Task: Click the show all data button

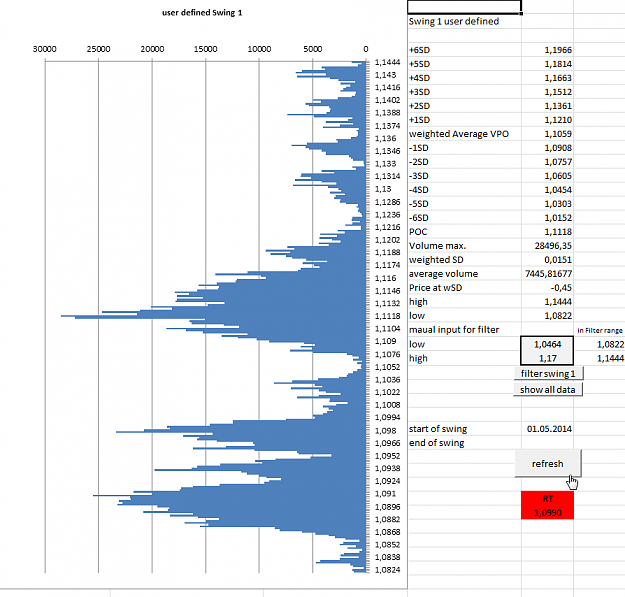Action: [x=548, y=389]
